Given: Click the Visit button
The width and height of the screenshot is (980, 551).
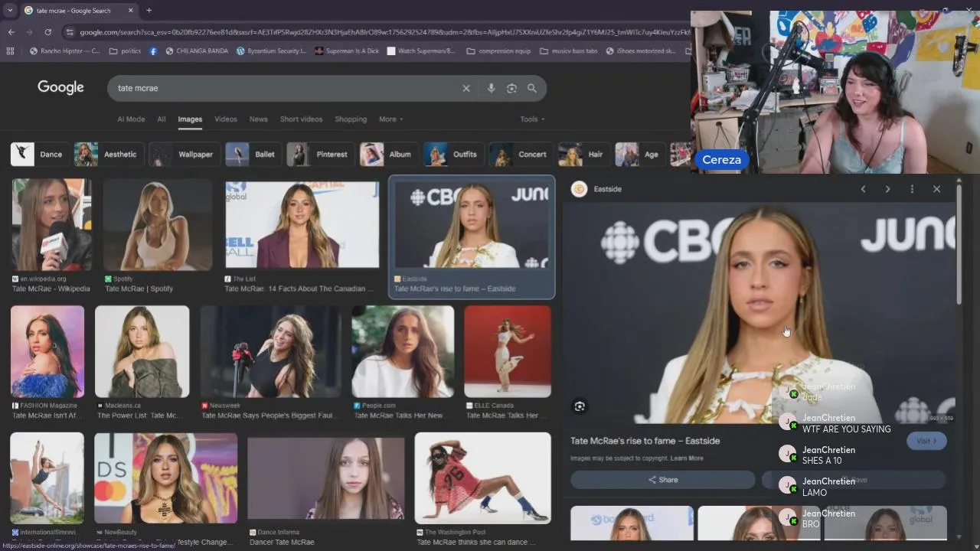Looking at the screenshot, I should coord(926,441).
